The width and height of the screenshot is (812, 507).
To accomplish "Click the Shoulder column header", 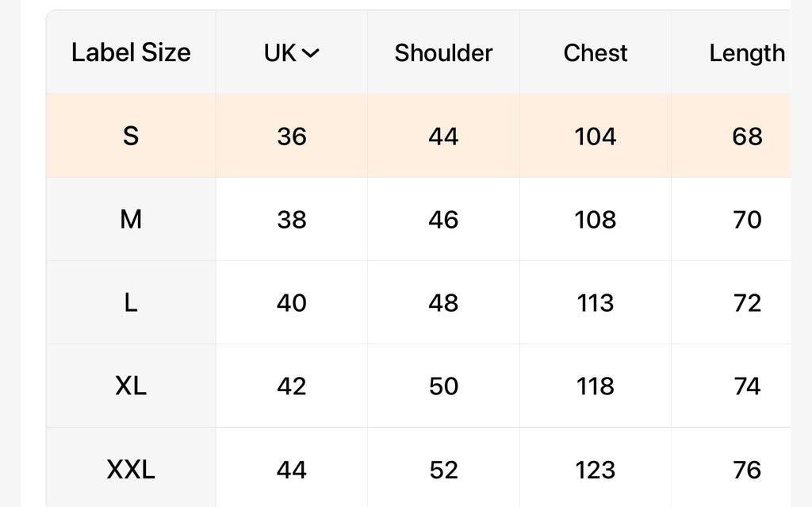I will click(x=443, y=53).
